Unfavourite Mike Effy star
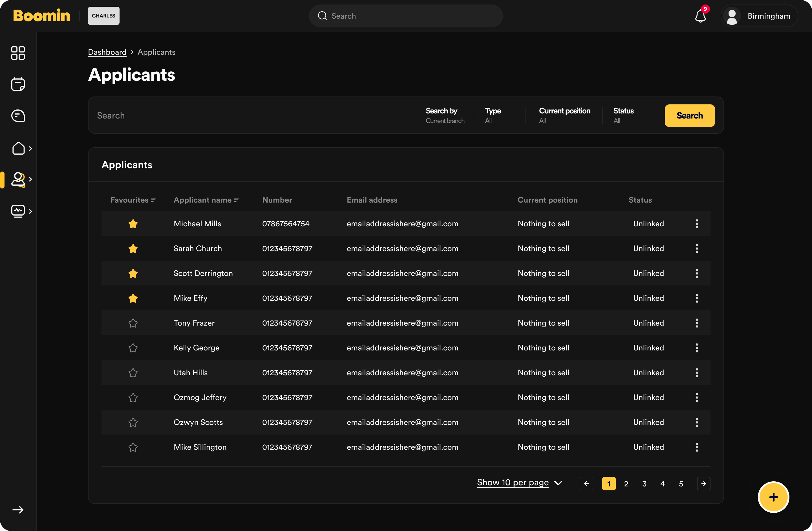812x531 pixels. [133, 298]
